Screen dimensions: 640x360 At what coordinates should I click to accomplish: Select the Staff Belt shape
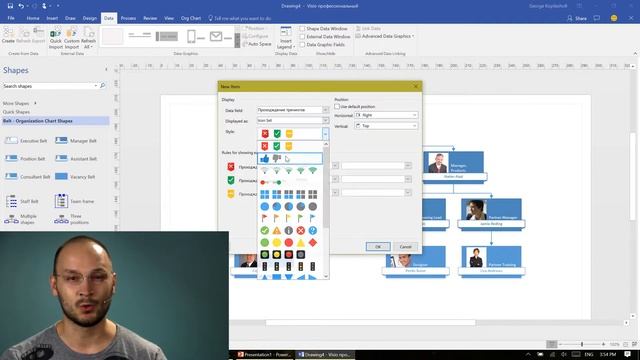(22, 201)
